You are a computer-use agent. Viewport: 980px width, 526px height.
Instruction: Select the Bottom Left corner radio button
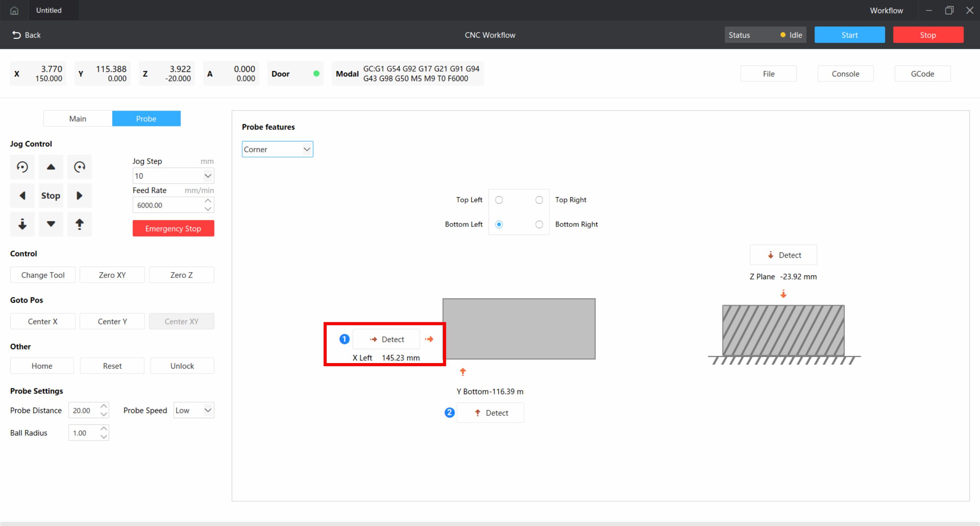pos(499,224)
